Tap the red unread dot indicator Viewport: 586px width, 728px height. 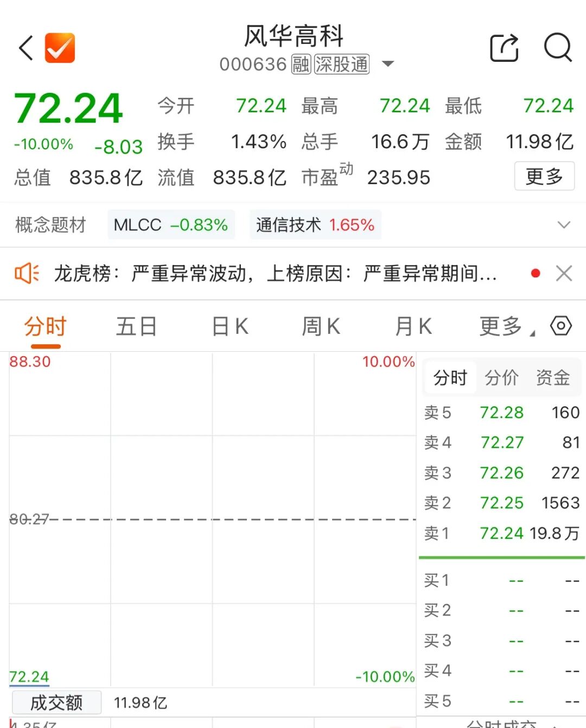tap(536, 273)
